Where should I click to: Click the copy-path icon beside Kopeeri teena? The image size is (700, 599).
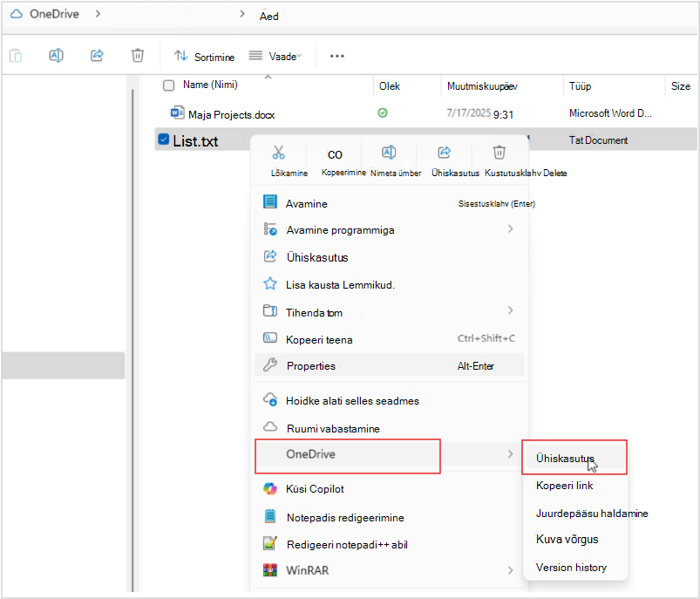270,337
